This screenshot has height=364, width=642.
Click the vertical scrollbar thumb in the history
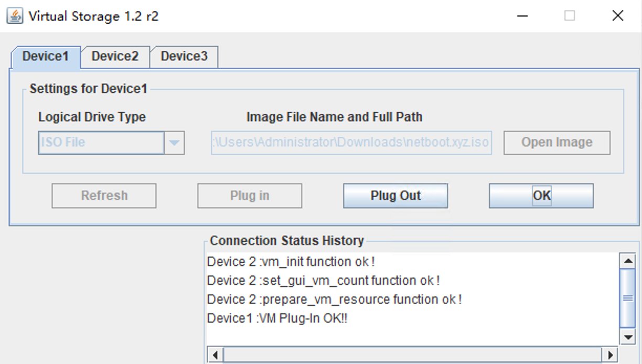[627, 298]
